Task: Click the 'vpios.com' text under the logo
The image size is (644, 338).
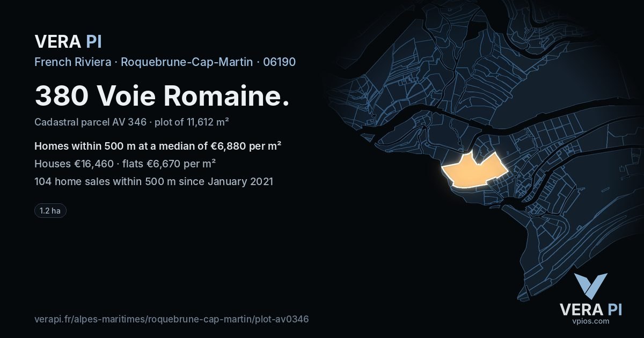Action: [x=590, y=321]
